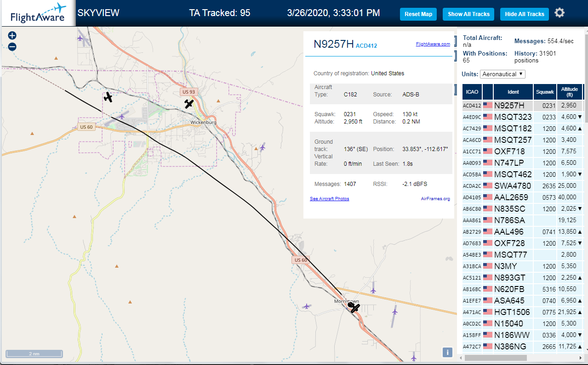Select the N386NG aircraft row
Image resolution: width=588 pixels, height=365 pixels.
pyautogui.click(x=522, y=347)
